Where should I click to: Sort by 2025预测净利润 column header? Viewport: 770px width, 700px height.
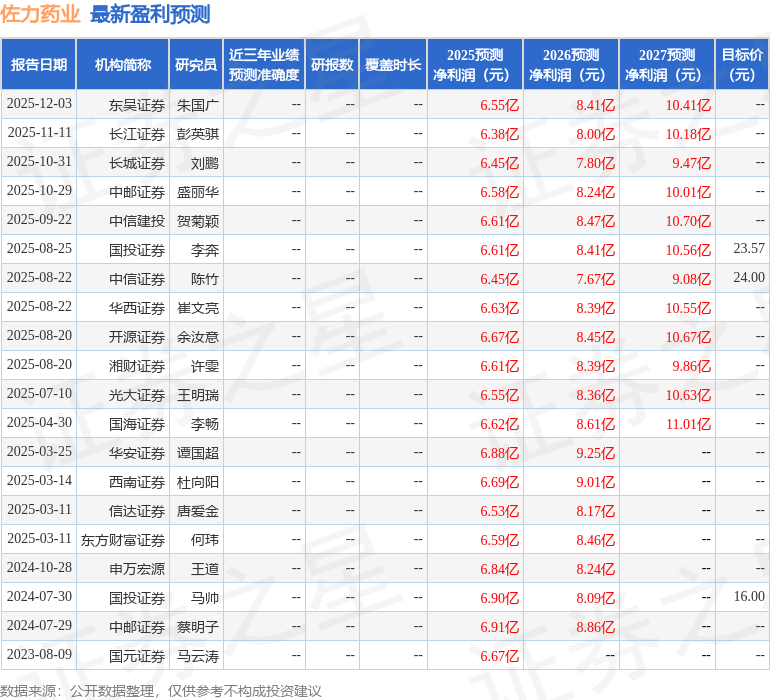(x=475, y=65)
